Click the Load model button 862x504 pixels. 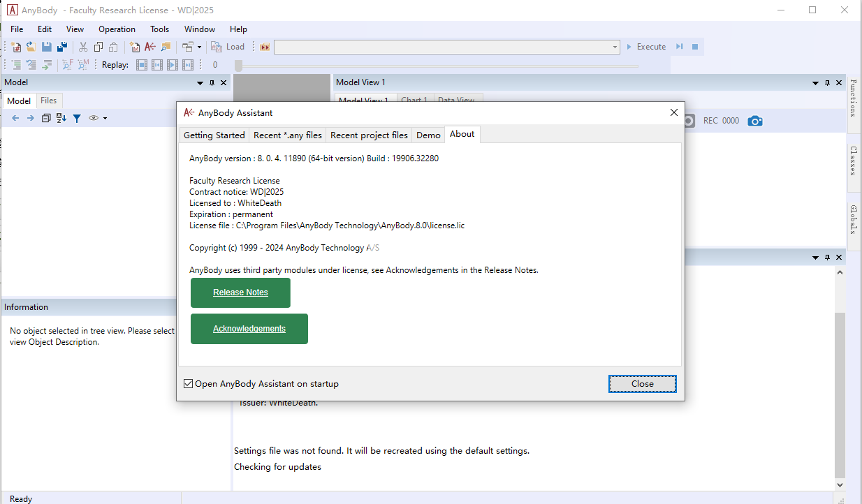[228, 47]
